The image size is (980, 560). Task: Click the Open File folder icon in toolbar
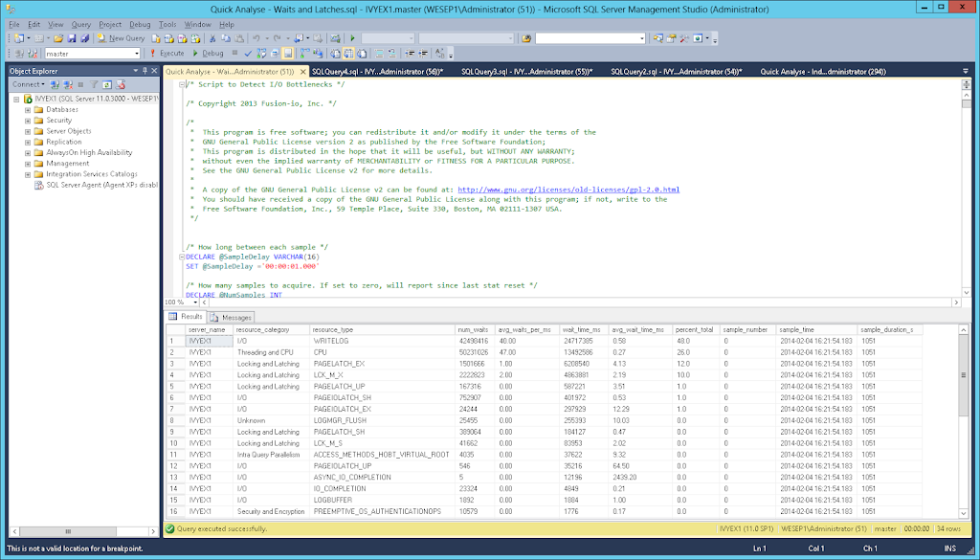click(58, 38)
